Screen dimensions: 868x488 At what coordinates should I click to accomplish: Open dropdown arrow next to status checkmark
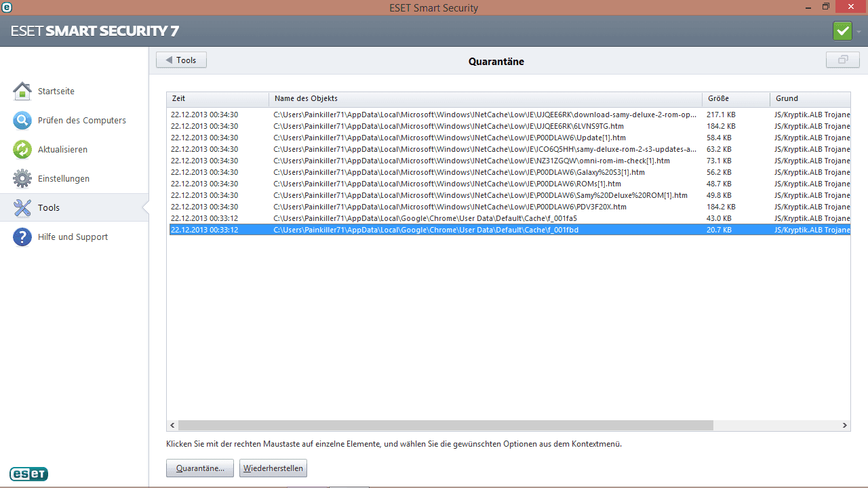click(859, 32)
